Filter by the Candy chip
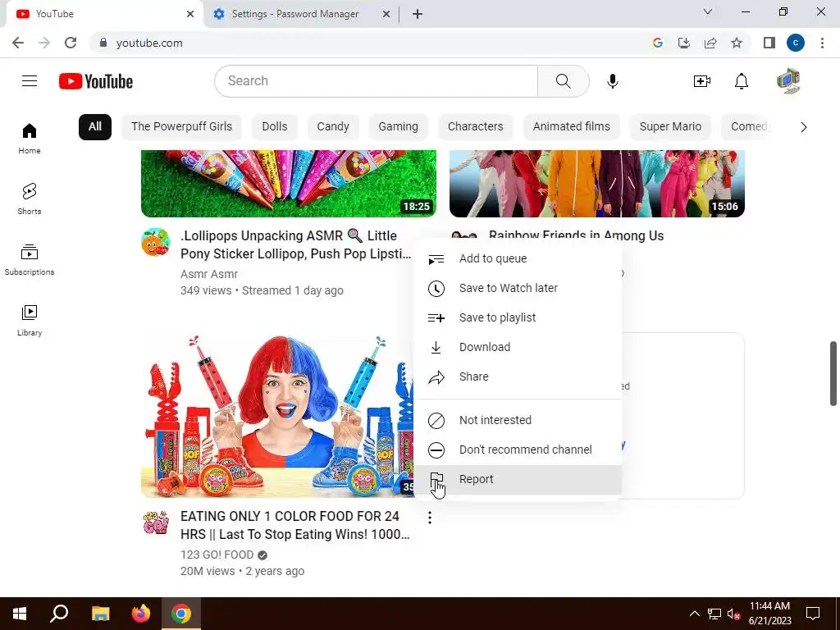This screenshot has height=630, width=840. 333,127
